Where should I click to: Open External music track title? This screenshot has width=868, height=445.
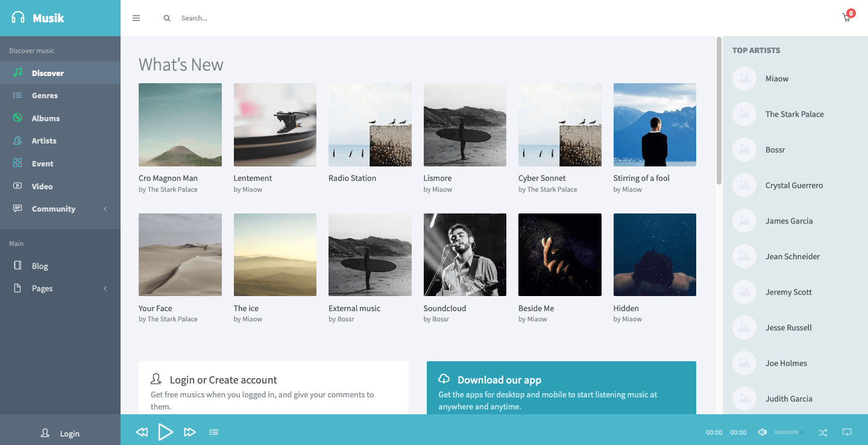coord(354,308)
